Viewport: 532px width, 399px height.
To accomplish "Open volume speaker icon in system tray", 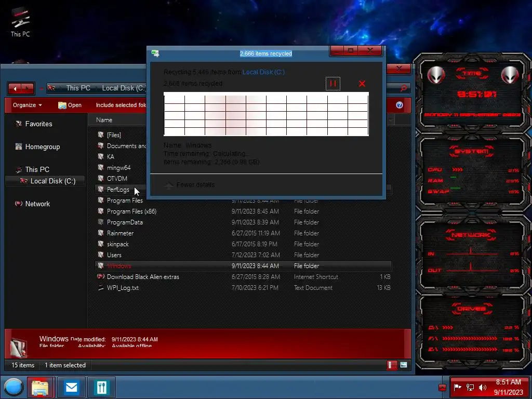I will 483,388.
